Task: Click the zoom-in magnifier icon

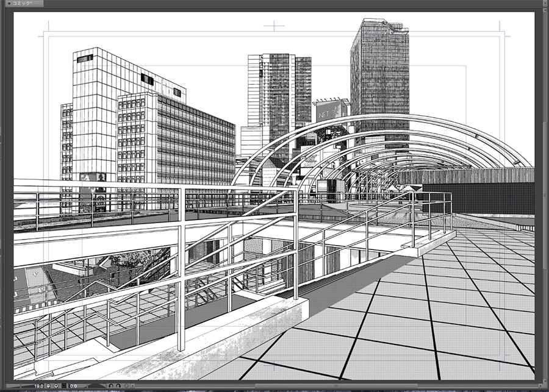Action: 56,386
